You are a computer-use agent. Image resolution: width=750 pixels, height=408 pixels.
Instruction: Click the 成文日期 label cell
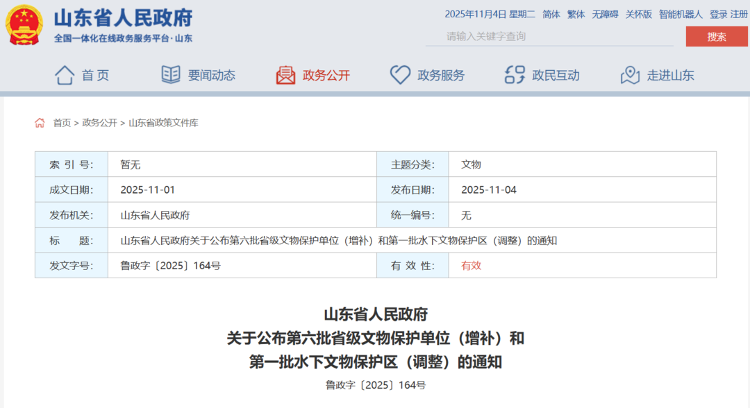(x=71, y=190)
